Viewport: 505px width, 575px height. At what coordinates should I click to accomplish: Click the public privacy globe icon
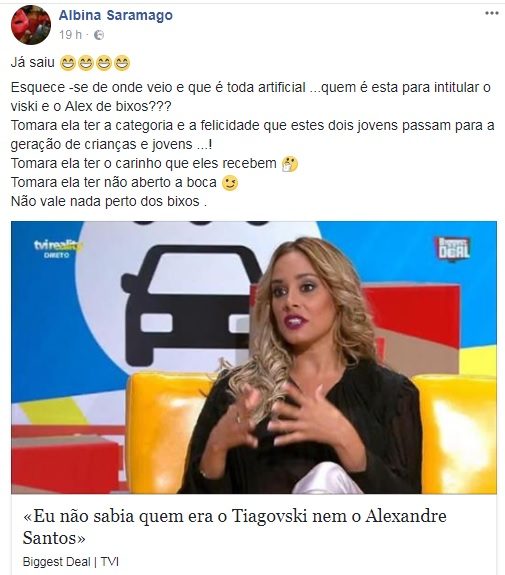click(99, 35)
